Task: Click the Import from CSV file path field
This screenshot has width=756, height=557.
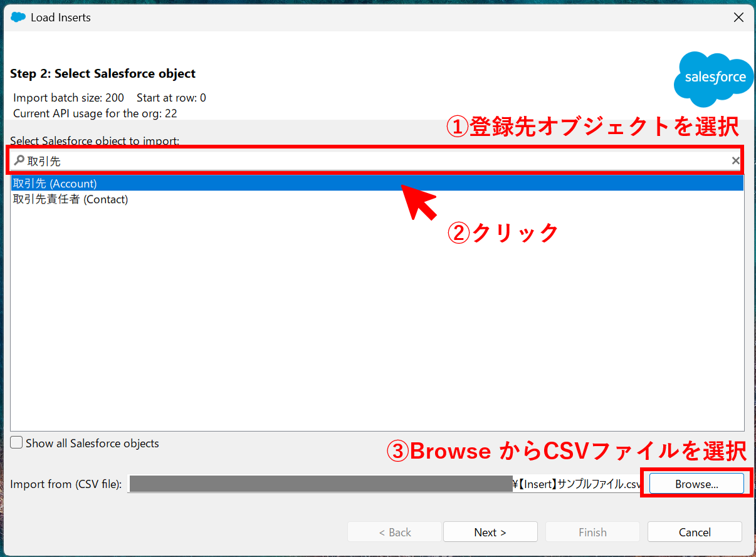Action: coord(386,484)
